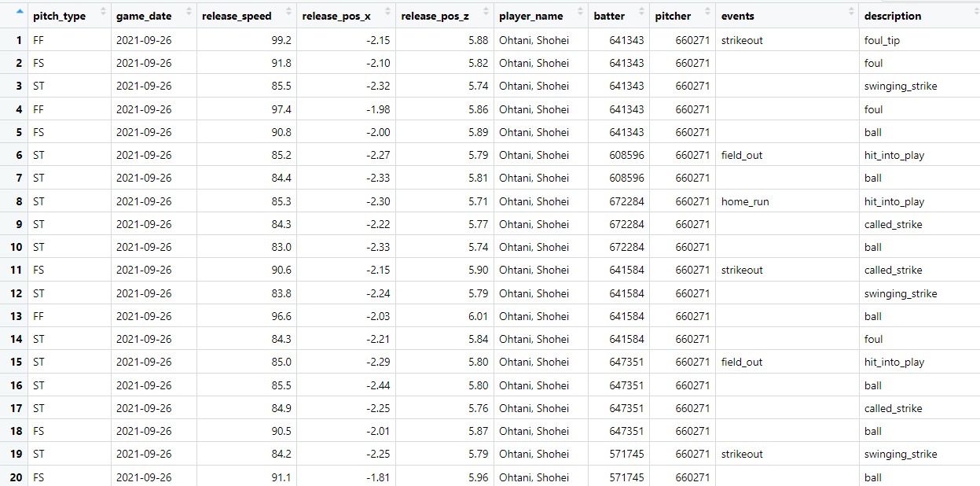Click the release_pos_x cell -1.98

click(x=377, y=109)
